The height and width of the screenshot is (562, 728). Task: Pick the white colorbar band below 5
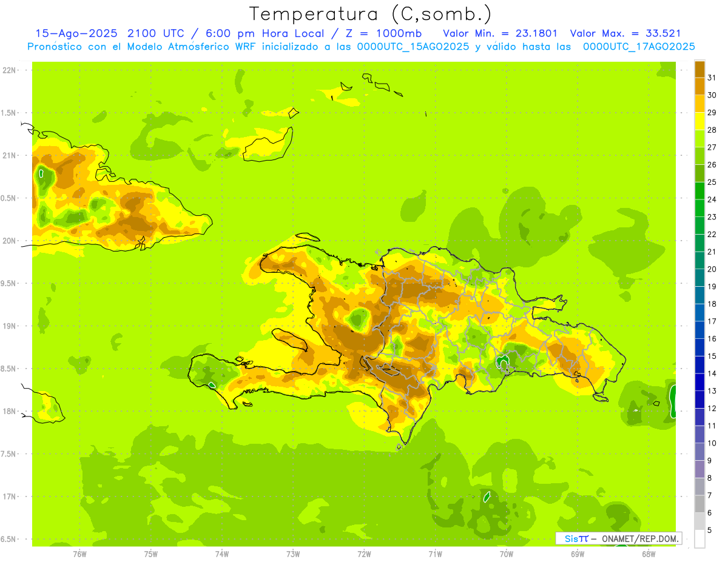pyautogui.click(x=699, y=539)
